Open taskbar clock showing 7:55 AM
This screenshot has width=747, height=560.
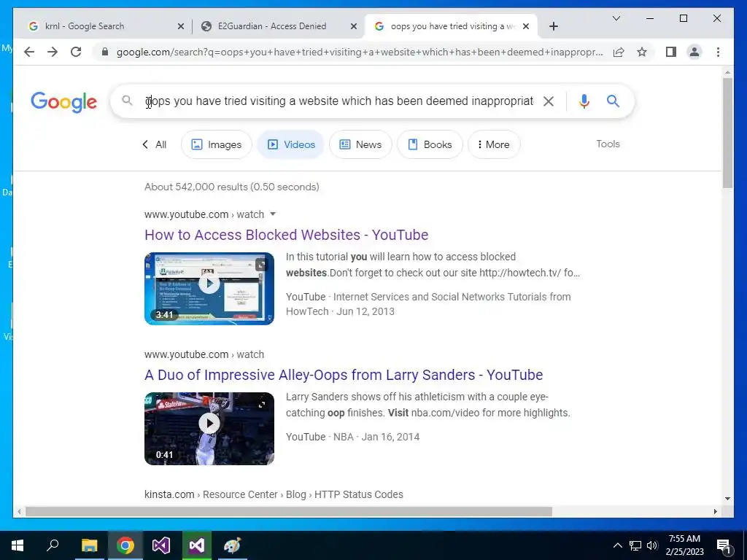pyautogui.click(x=684, y=545)
